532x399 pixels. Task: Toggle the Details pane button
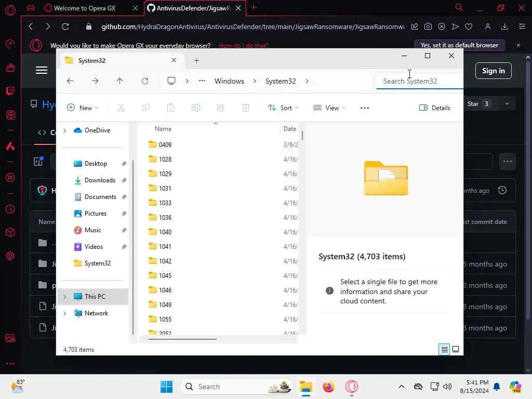click(x=435, y=108)
